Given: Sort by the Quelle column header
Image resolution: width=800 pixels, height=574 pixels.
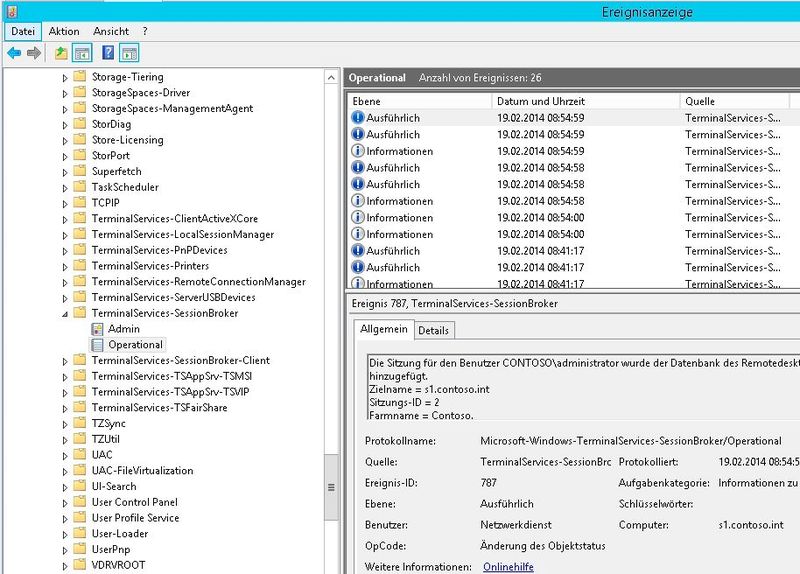Looking at the screenshot, I should (735, 101).
